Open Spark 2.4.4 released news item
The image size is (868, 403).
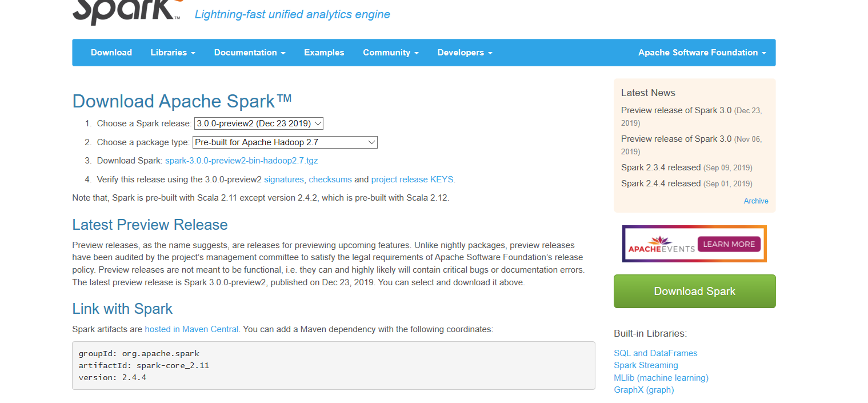click(661, 183)
